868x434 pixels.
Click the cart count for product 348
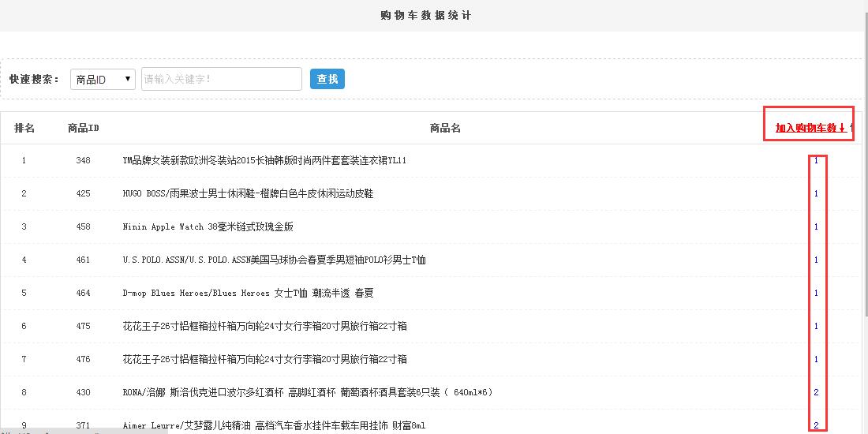(816, 160)
